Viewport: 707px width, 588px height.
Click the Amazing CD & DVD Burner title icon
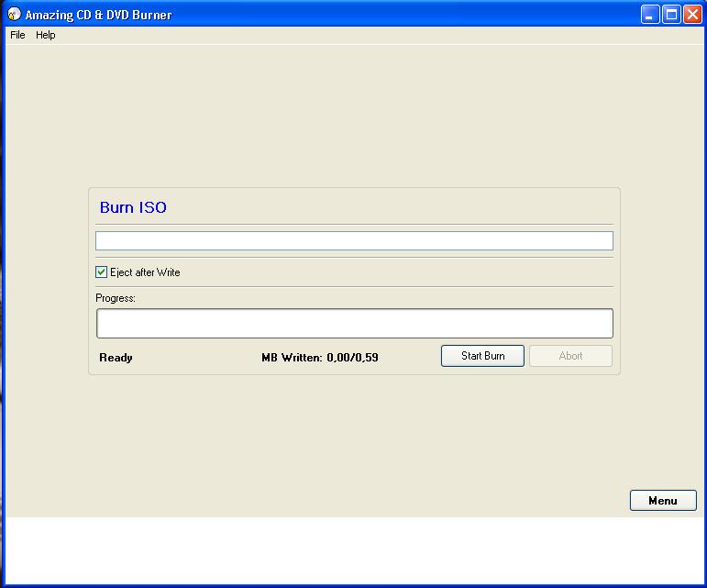pos(14,14)
